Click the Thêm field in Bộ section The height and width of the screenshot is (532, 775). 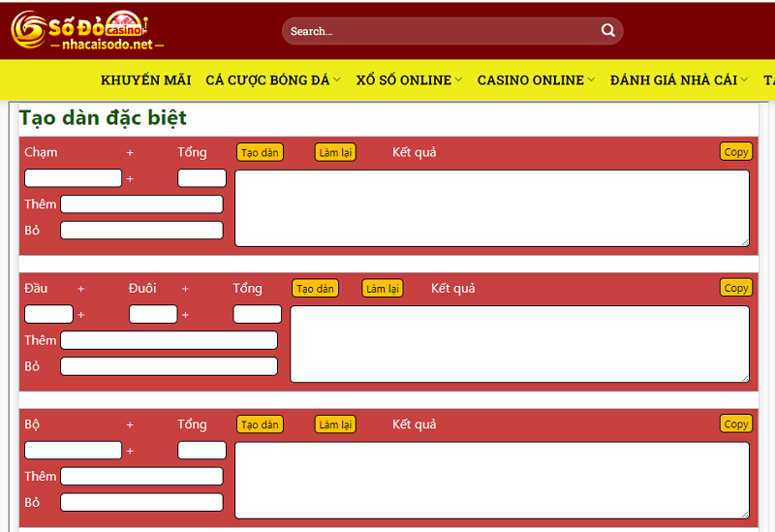pos(141,477)
